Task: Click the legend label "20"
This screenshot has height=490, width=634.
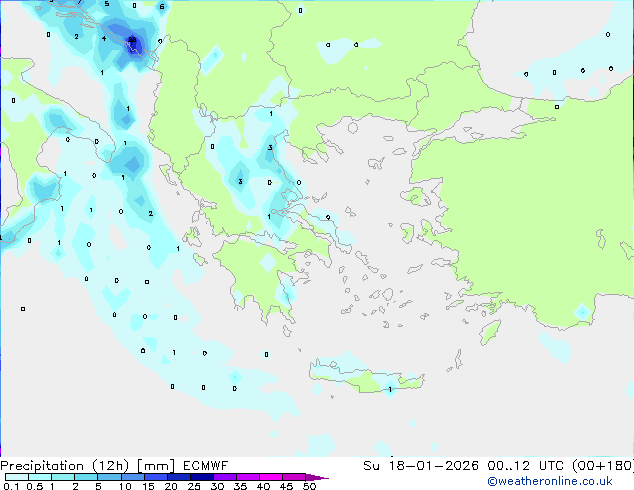Action: [171, 486]
